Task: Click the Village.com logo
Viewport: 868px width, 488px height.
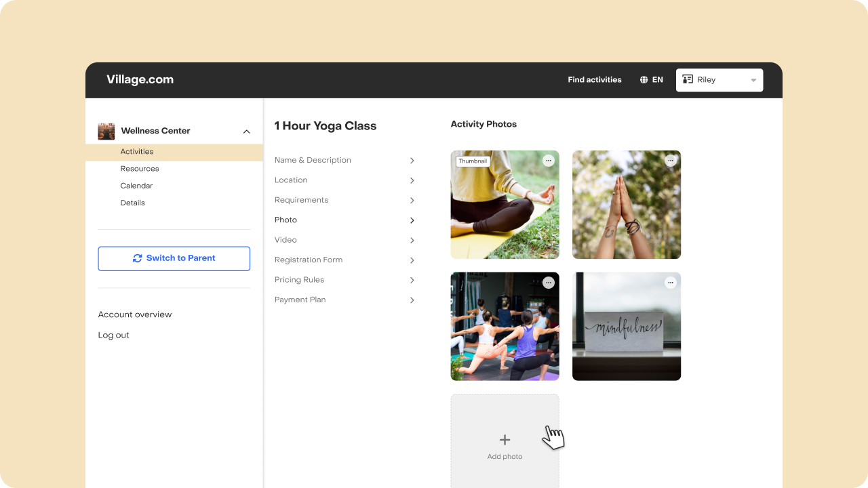Action: coord(140,79)
